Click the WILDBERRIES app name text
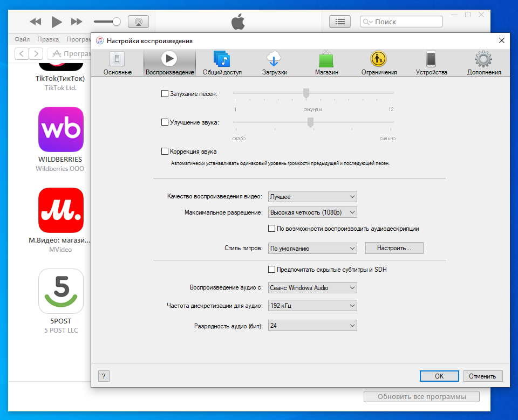Screen dimensions: 518x420 pos(60,160)
